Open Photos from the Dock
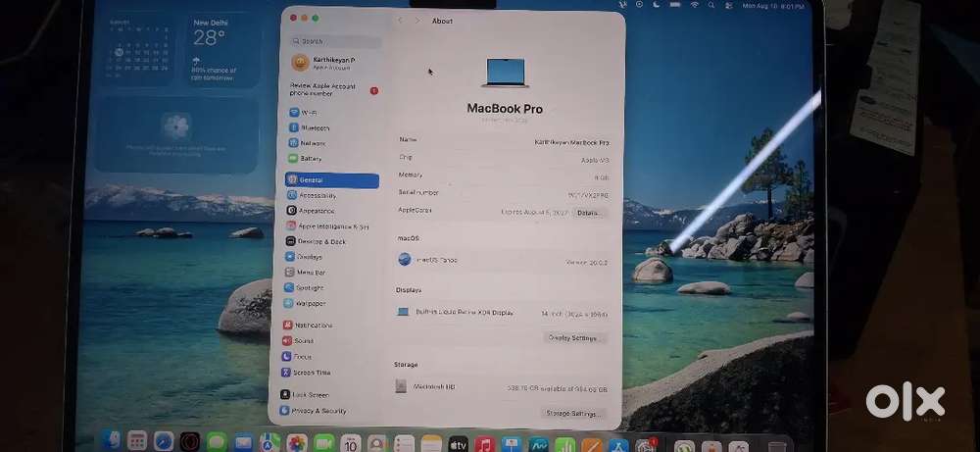The image size is (980, 452). 297,444
